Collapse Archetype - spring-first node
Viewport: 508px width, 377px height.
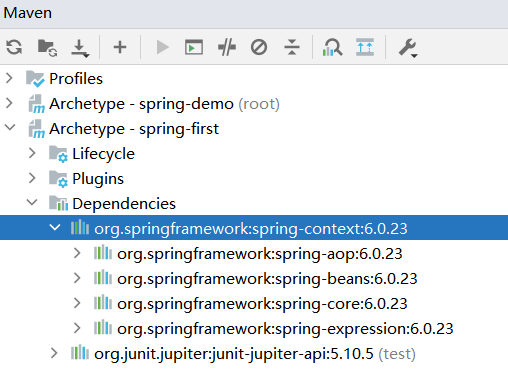pos(10,127)
